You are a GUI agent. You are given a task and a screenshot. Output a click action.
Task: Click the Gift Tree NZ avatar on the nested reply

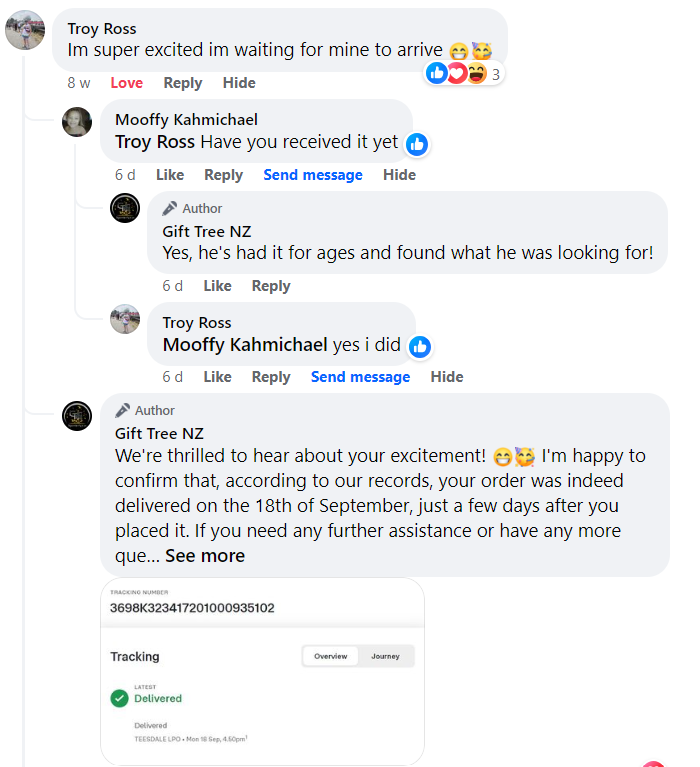[125, 209]
